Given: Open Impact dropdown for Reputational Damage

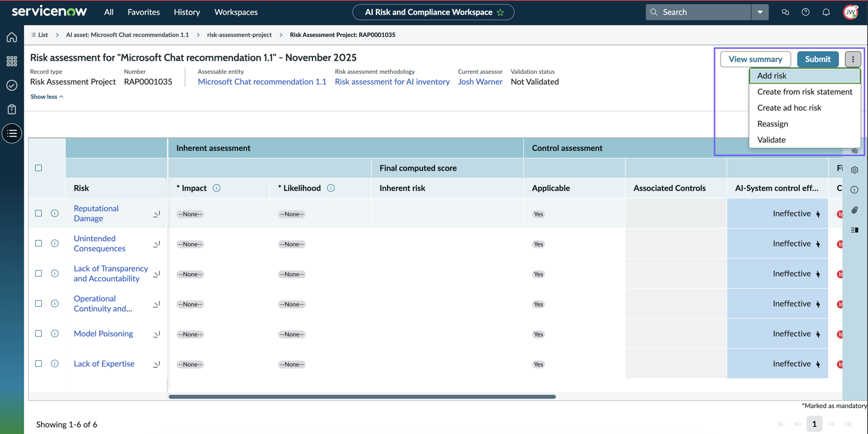Looking at the screenshot, I should coord(190,214).
